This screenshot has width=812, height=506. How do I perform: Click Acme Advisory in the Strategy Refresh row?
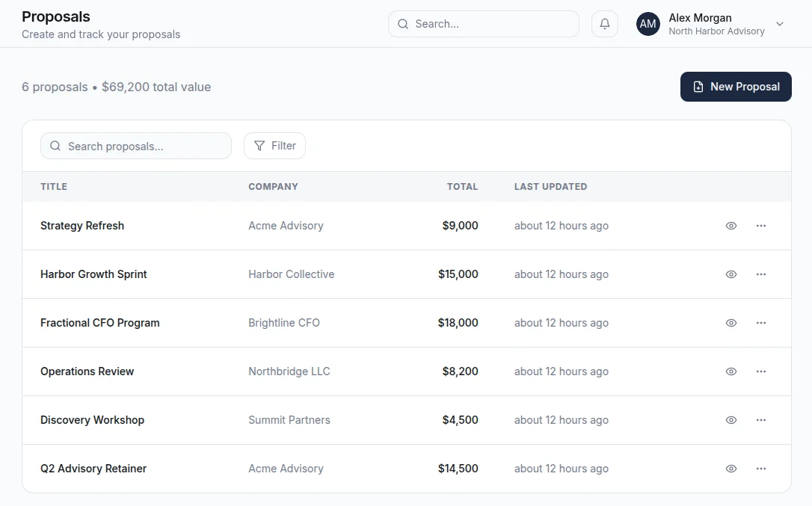[286, 226]
